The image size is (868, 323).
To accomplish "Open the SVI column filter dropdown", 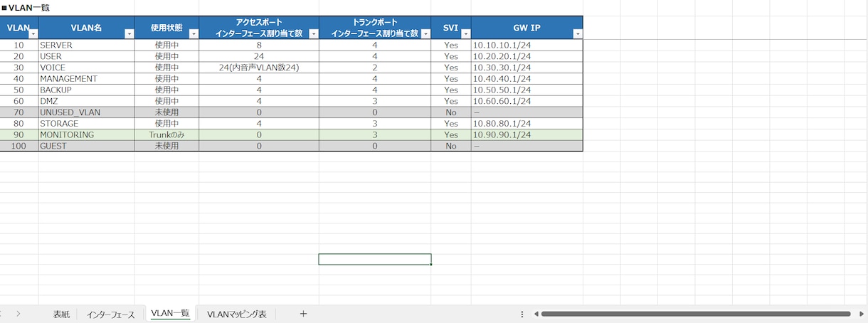I will (465, 34).
